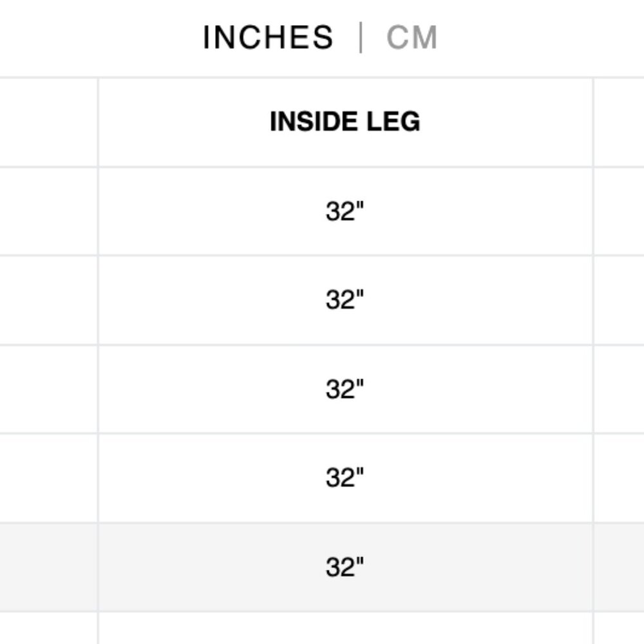
Task: Click blank cell left of first 32" row
Action: pyautogui.click(x=48, y=211)
